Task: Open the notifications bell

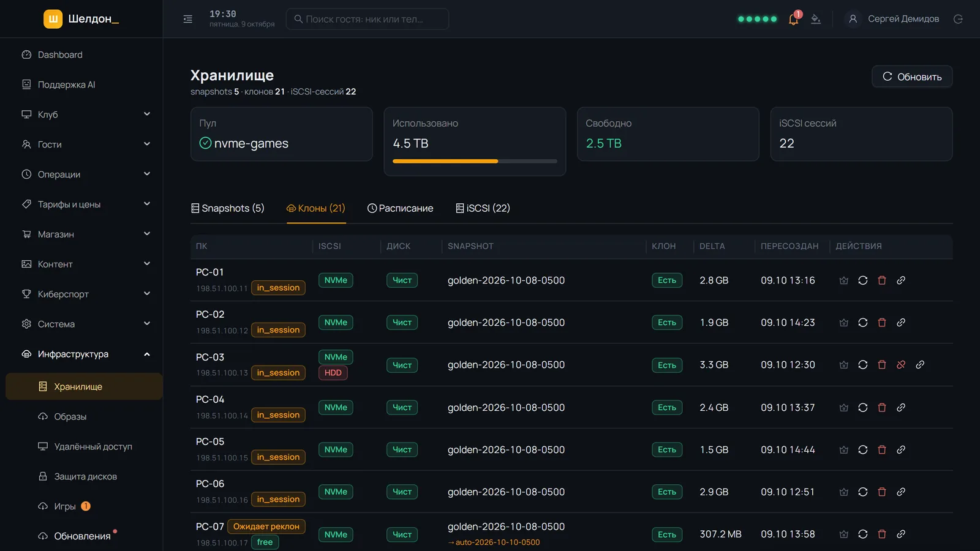Action: point(794,19)
